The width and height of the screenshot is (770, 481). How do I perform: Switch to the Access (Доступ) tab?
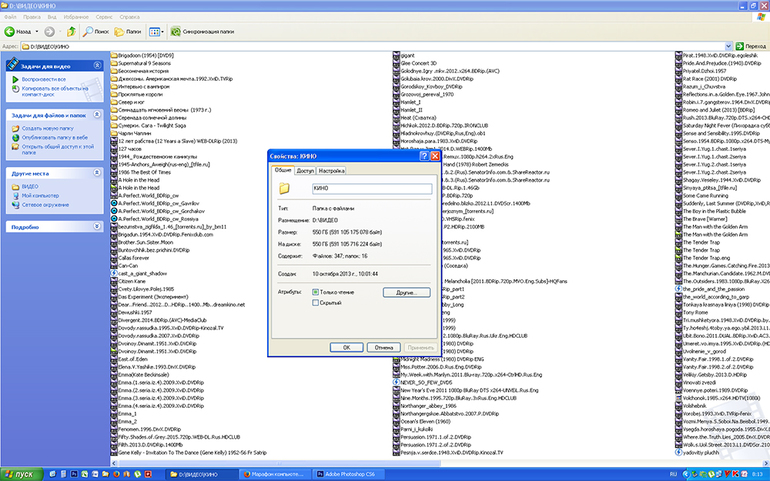click(305, 171)
